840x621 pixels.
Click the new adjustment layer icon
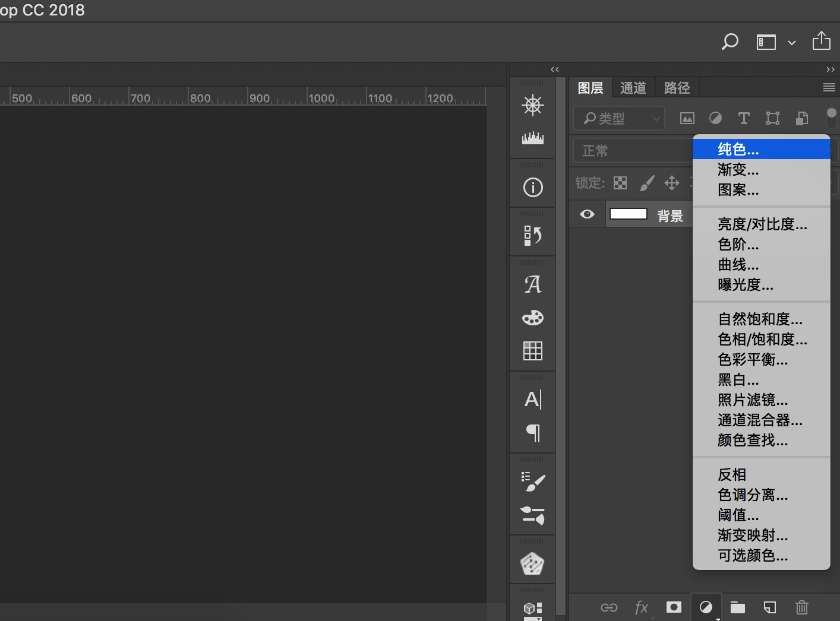point(706,607)
